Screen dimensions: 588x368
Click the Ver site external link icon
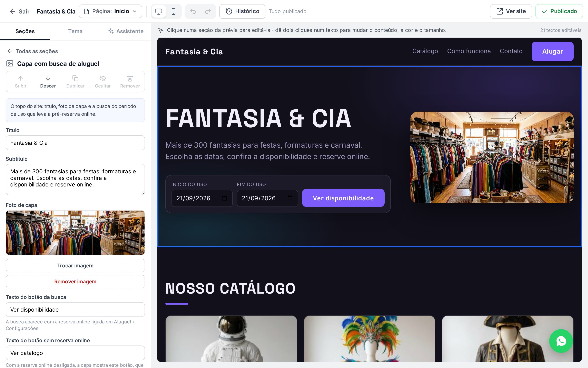(500, 11)
